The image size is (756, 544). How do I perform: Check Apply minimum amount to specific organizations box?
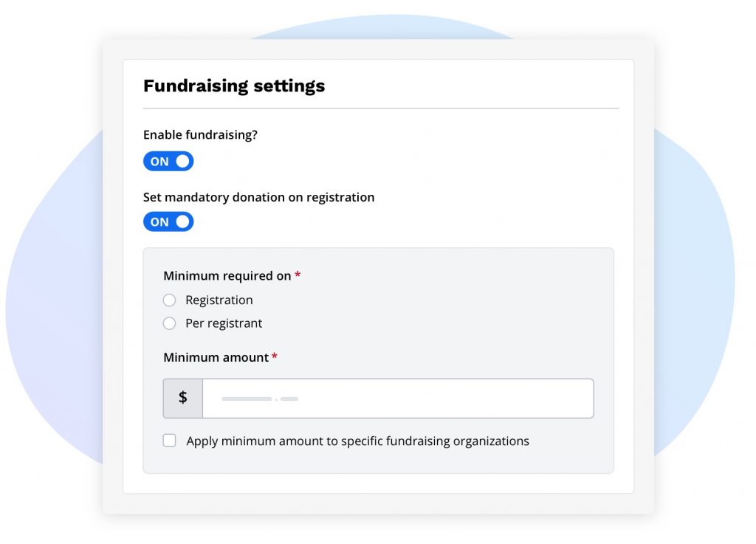[x=170, y=441]
